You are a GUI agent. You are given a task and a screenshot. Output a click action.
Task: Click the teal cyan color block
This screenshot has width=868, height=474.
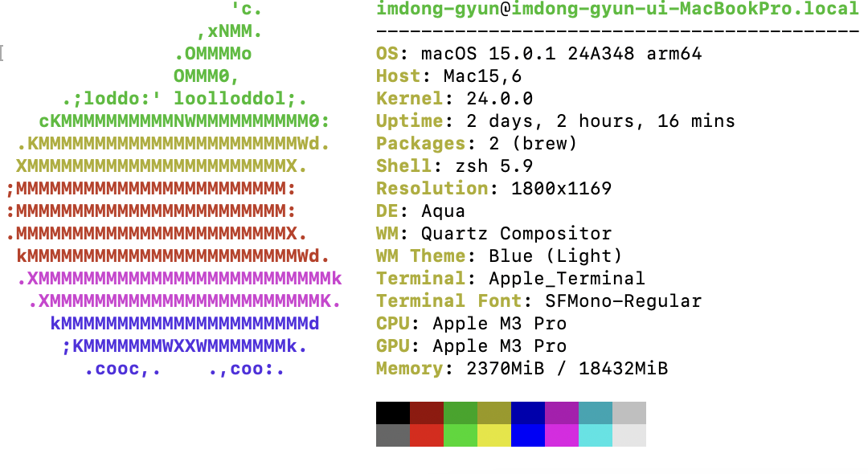coord(596,413)
